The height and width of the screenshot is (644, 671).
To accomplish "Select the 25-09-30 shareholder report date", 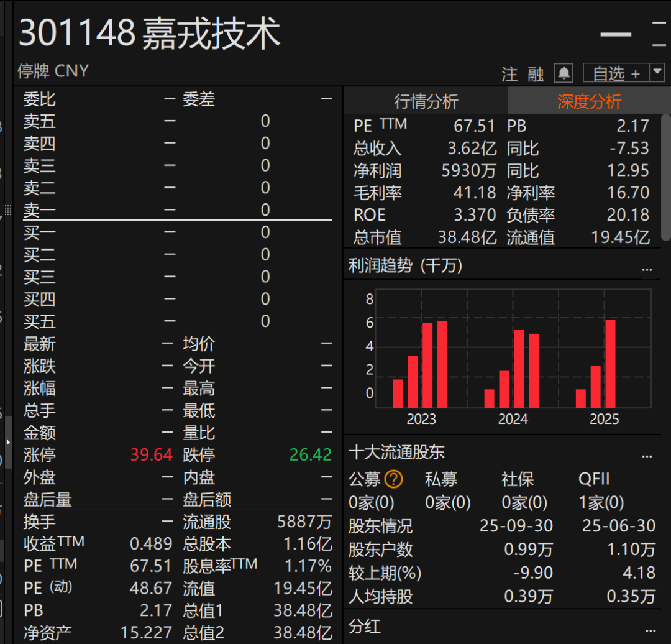I will [x=516, y=526].
